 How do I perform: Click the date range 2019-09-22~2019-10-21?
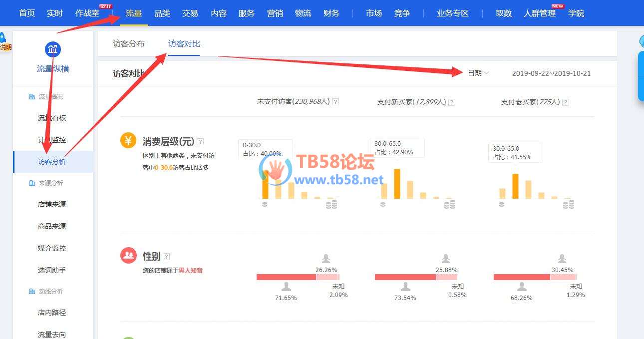(x=551, y=73)
